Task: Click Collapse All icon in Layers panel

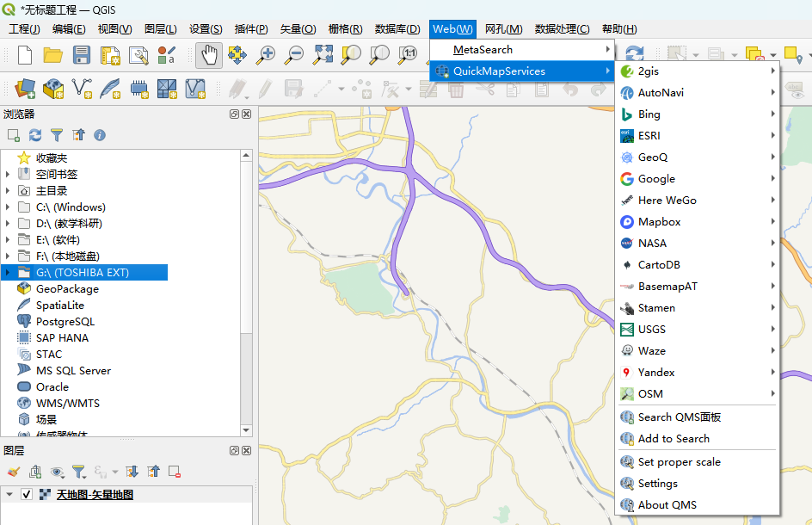Action: tap(153, 472)
